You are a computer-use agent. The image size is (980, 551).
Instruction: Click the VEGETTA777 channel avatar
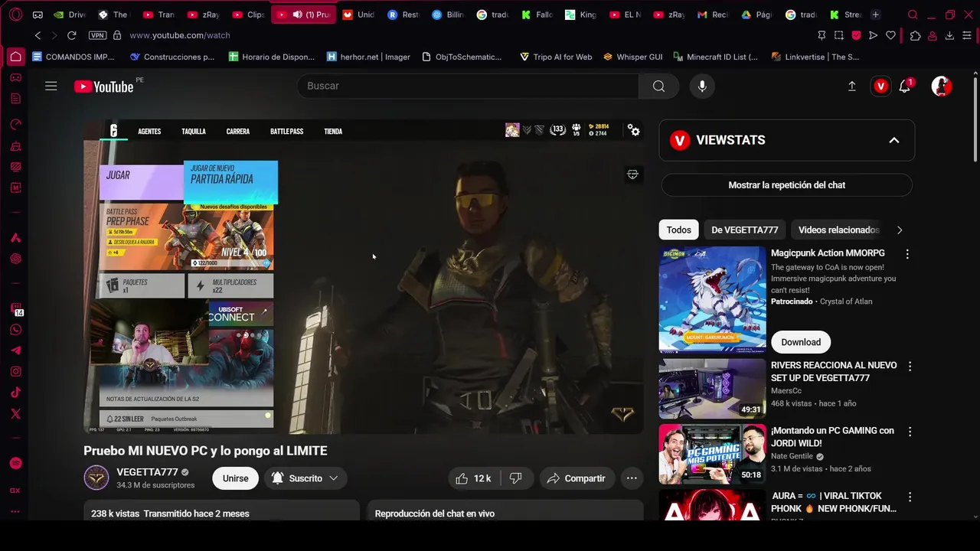click(96, 478)
